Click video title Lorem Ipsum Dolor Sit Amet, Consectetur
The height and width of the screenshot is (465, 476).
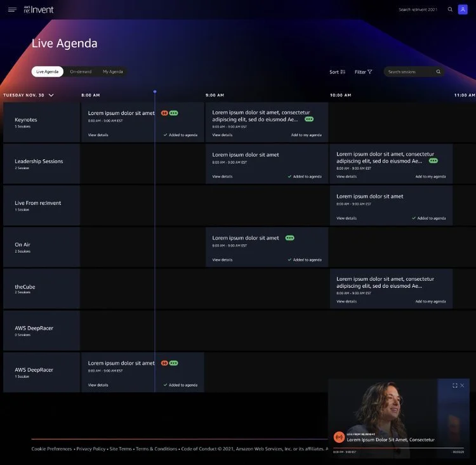tap(391, 440)
